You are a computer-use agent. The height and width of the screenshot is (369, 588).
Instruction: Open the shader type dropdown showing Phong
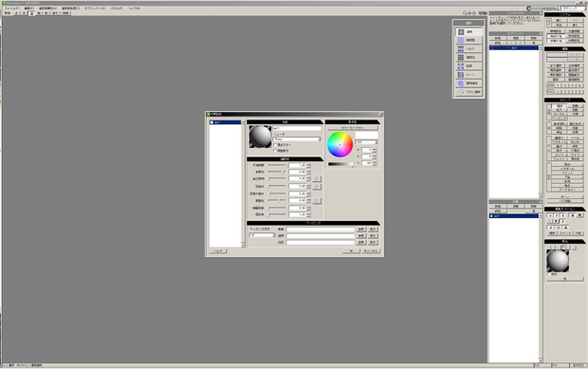[x=297, y=139]
